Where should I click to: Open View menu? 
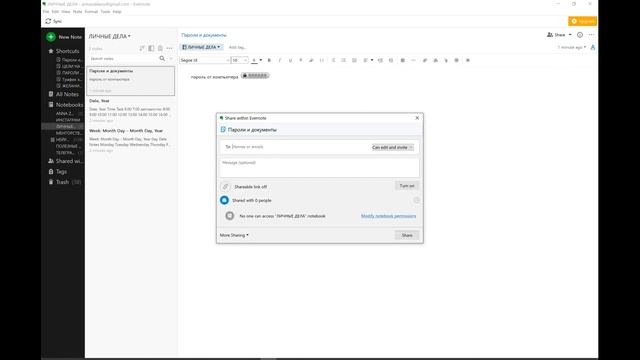tap(66, 11)
